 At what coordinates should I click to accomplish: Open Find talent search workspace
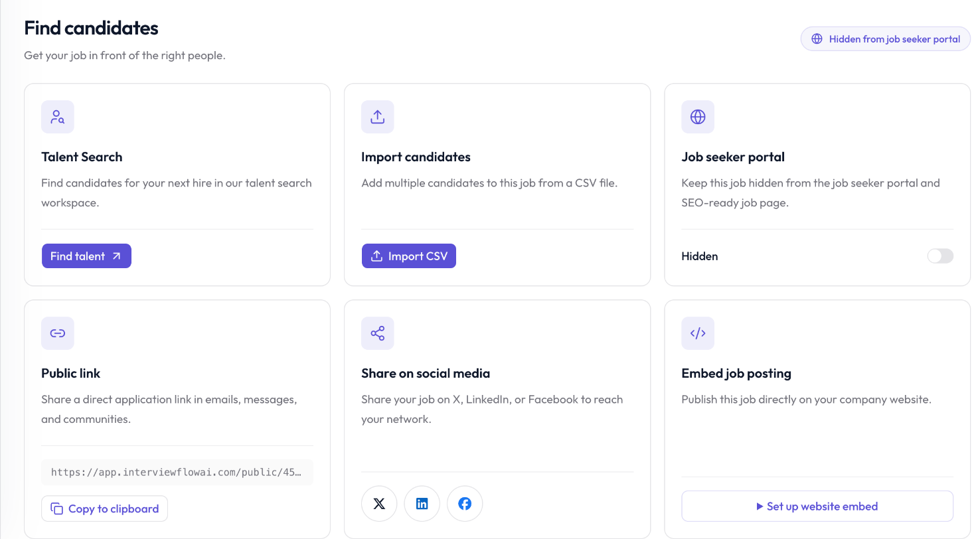(86, 256)
